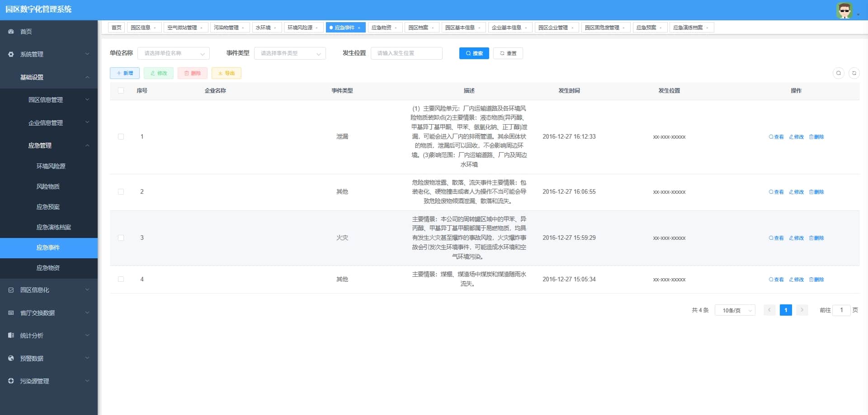This screenshot has width=868, height=415.
Task: Edit row 2 event with 修改
Action: click(x=797, y=192)
